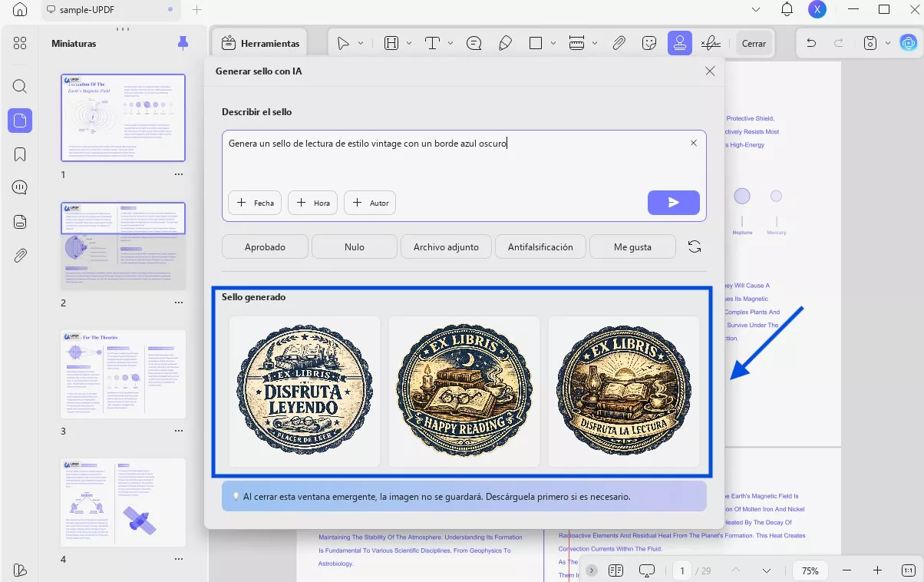924x582 pixels.
Task: Select the Disfruta Leyendo generated stamp
Action: click(305, 391)
